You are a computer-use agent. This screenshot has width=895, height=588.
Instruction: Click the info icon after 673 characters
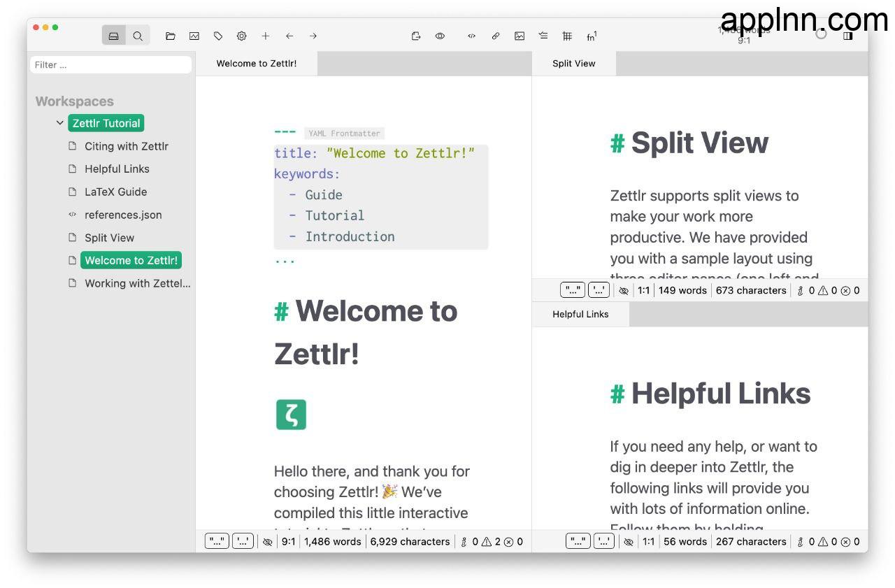800,291
